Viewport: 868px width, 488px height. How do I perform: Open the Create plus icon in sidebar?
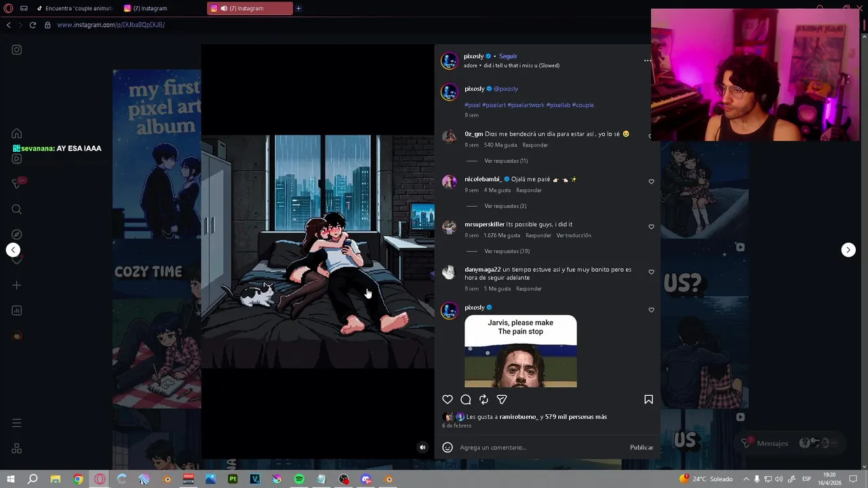pos(17,285)
